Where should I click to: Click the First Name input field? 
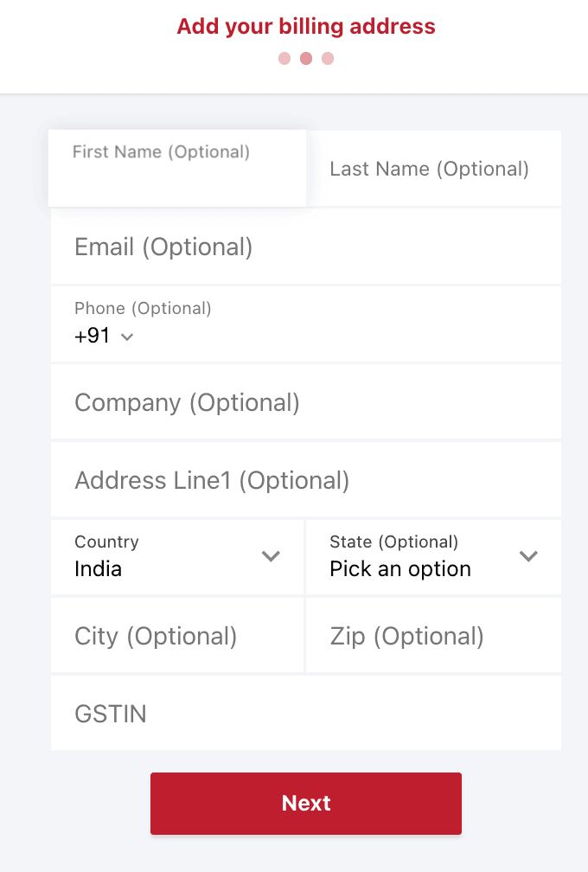(x=173, y=169)
